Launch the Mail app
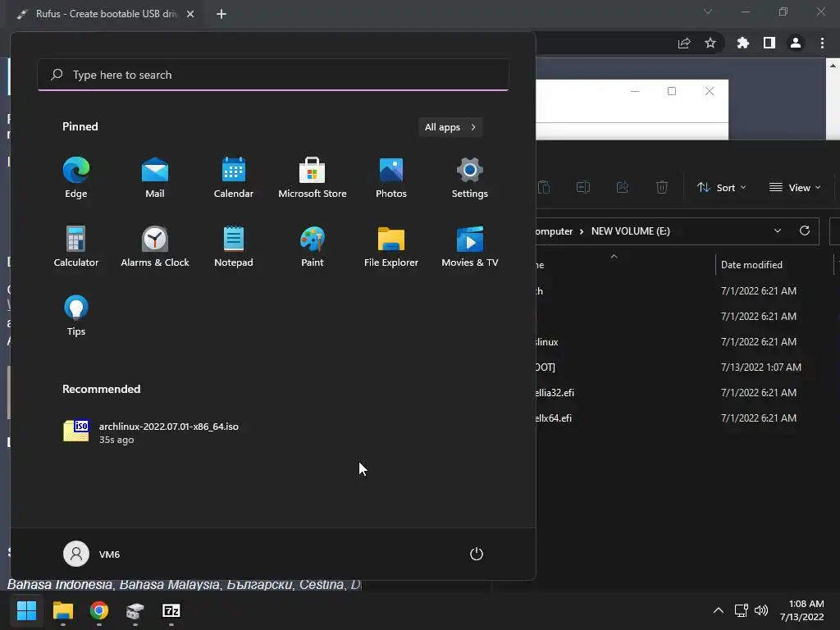This screenshot has width=840, height=630. tap(155, 177)
